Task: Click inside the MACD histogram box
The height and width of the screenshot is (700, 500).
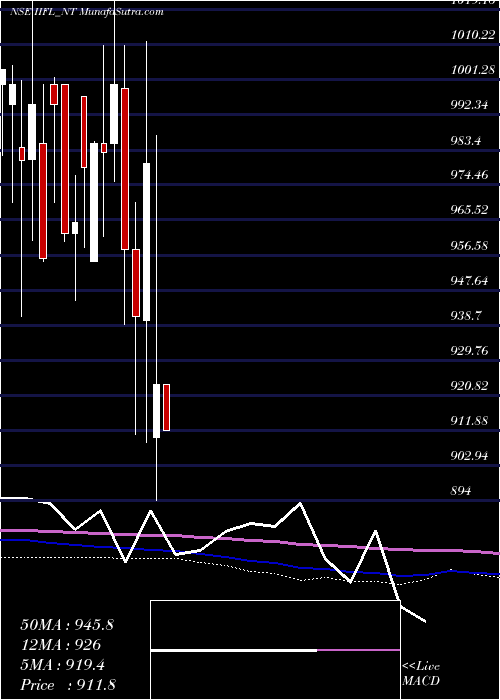Action: [x=275, y=650]
